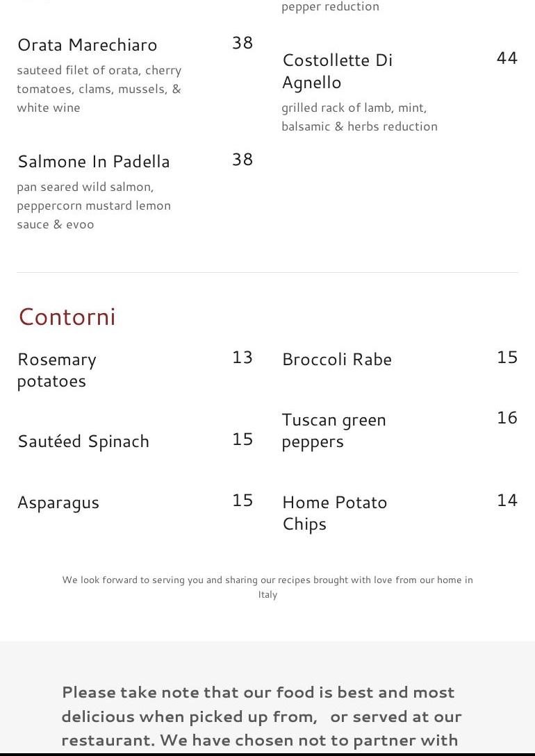Click the grilled rack of lamb description

click(359, 117)
